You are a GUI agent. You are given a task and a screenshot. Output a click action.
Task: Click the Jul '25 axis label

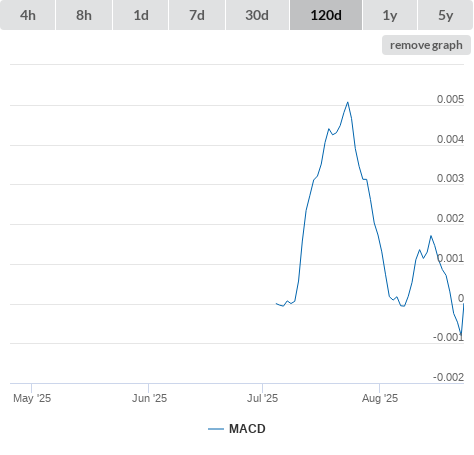pos(262,398)
